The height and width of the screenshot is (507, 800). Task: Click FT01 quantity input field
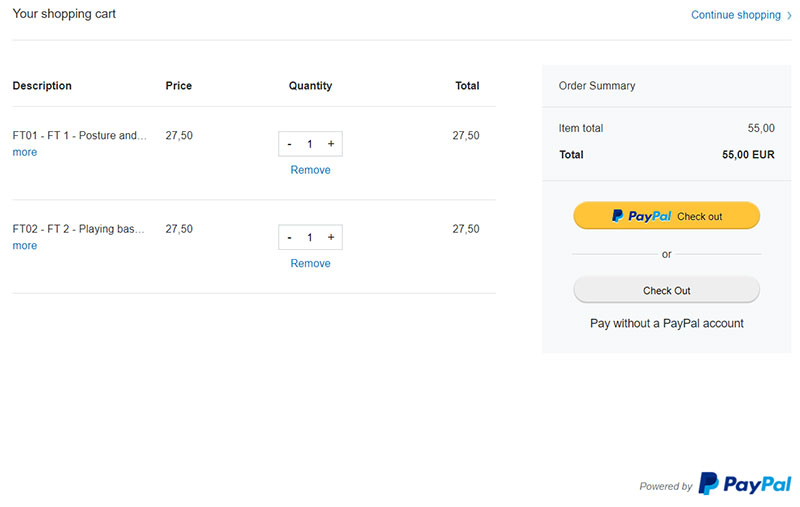310,144
